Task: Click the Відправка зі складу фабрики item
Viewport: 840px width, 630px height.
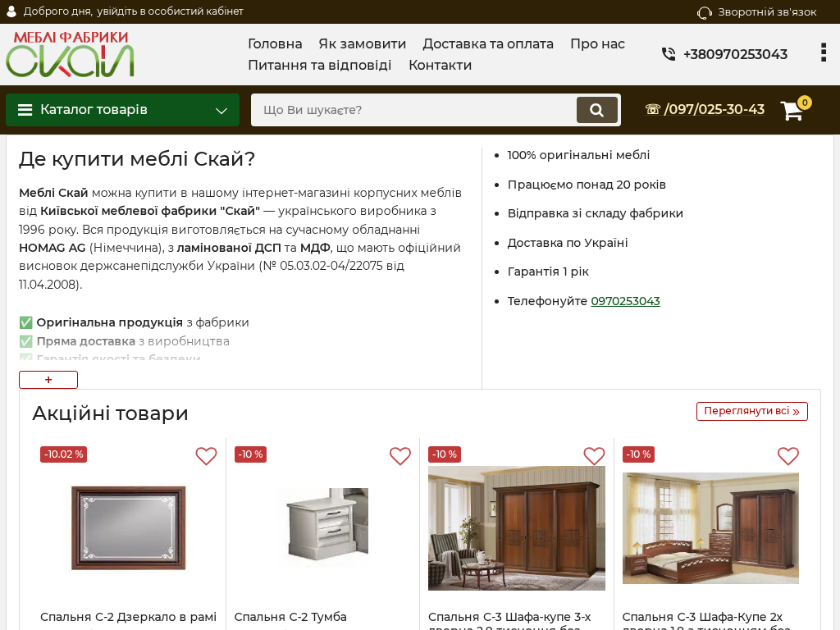Action: point(596,213)
